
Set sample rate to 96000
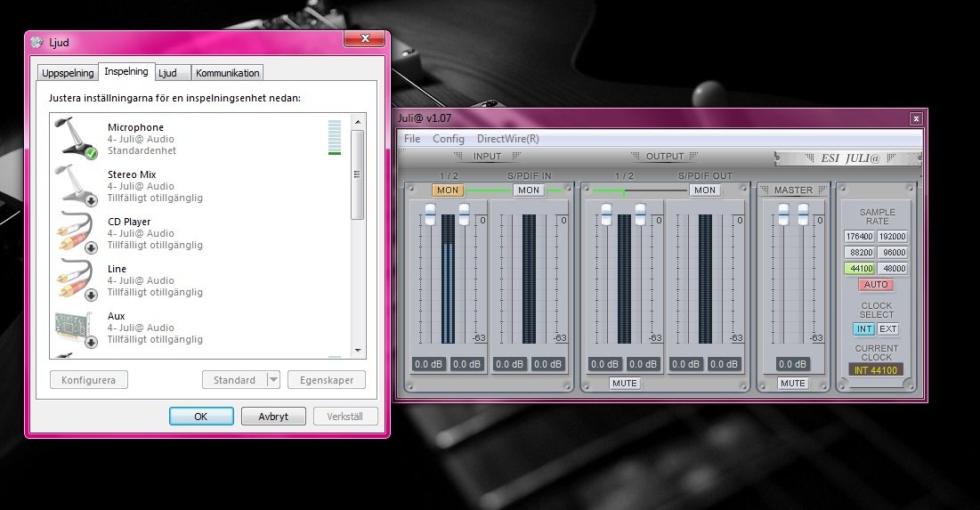893,253
